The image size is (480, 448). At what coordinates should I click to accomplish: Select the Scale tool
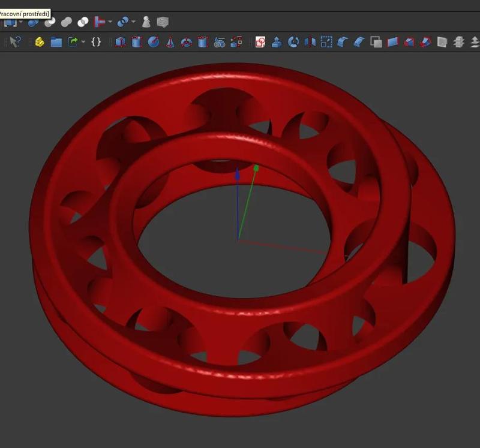pyautogui.click(x=326, y=42)
